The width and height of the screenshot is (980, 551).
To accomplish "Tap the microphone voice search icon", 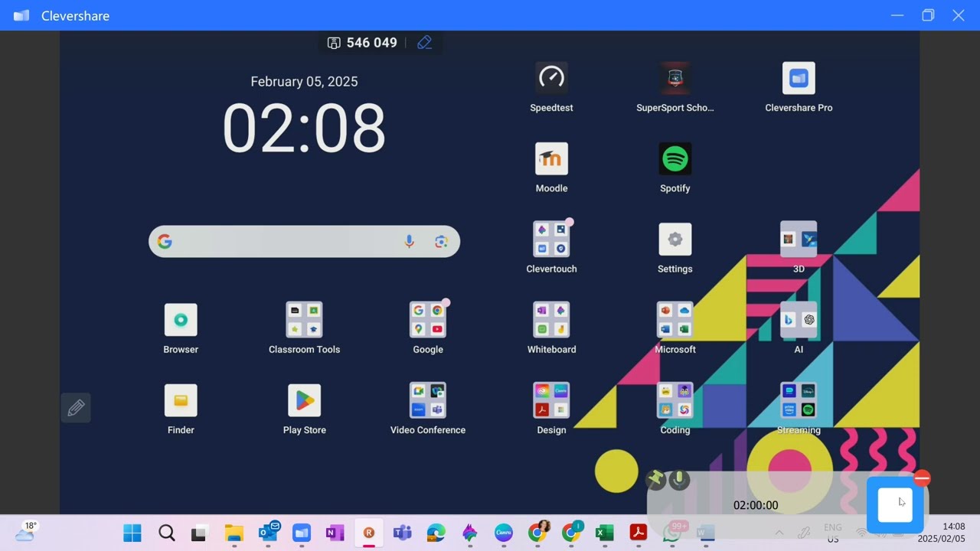I will click(x=409, y=242).
